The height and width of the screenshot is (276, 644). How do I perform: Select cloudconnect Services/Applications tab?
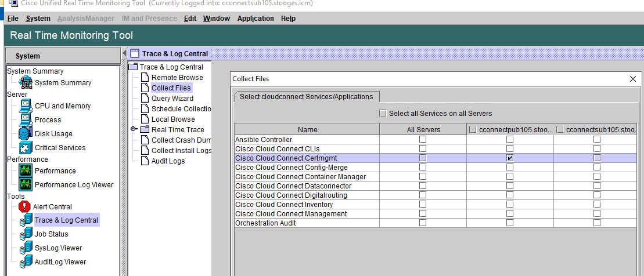[307, 97]
